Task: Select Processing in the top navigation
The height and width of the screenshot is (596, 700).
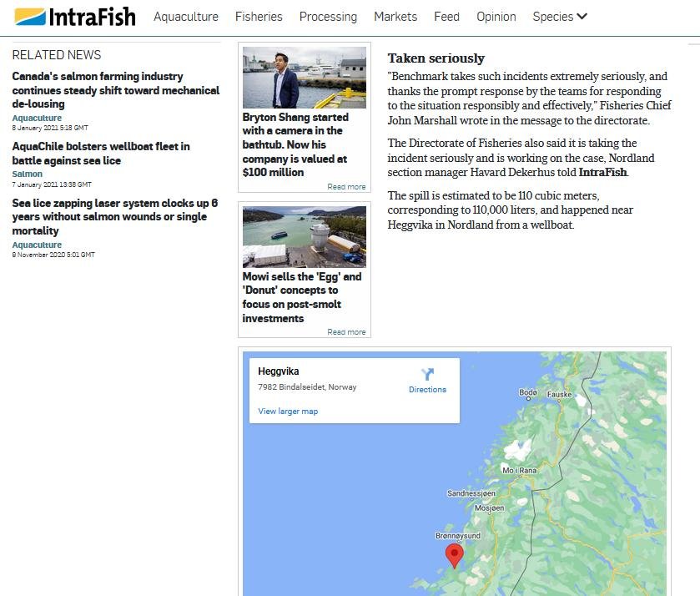Action: [x=328, y=16]
